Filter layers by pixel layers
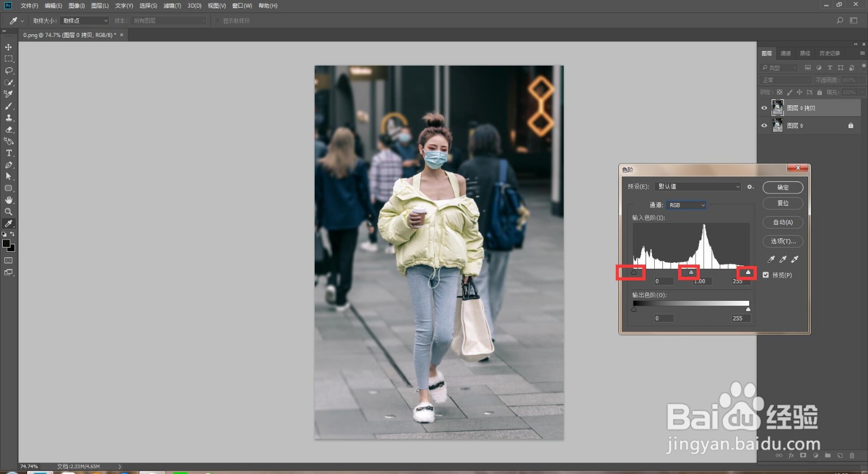The width and height of the screenshot is (868, 474). point(808,68)
